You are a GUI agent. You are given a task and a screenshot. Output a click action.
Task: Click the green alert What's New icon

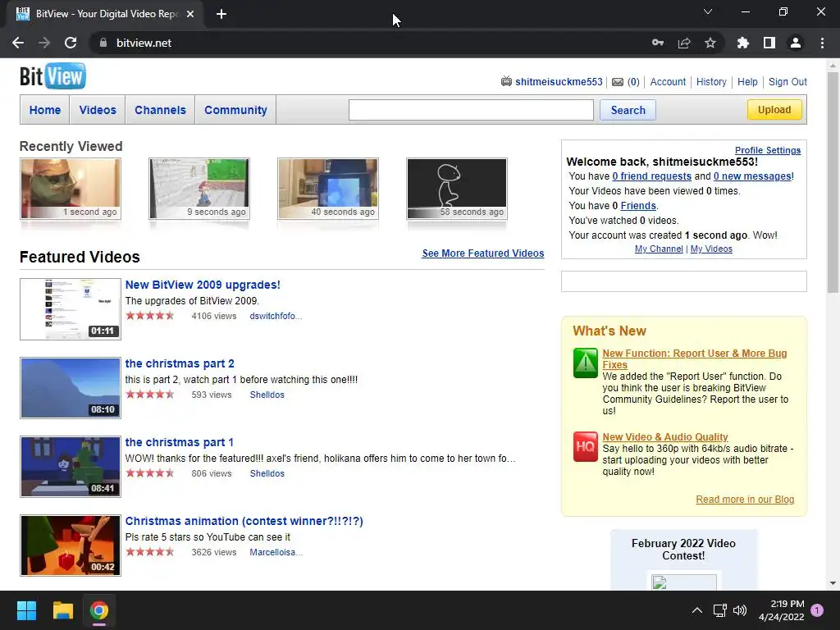click(585, 363)
